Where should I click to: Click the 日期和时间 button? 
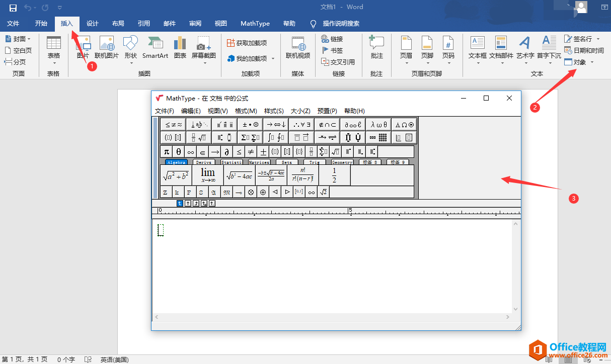click(x=584, y=50)
